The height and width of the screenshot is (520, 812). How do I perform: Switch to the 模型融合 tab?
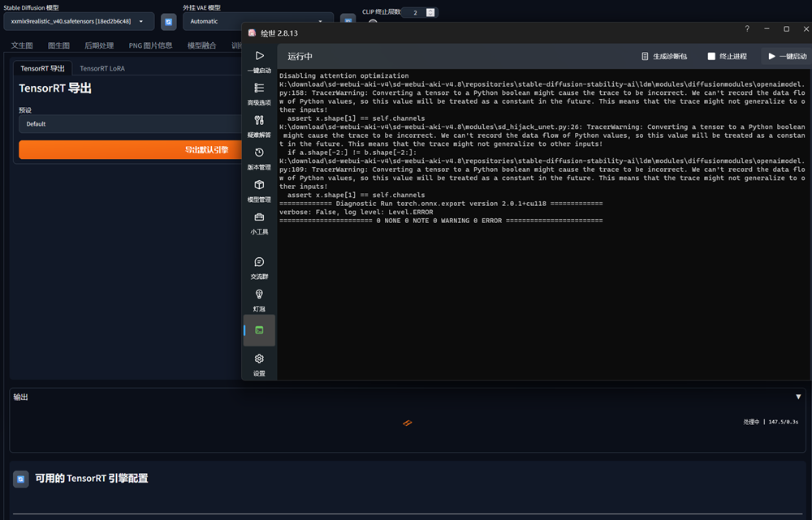(x=202, y=45)
